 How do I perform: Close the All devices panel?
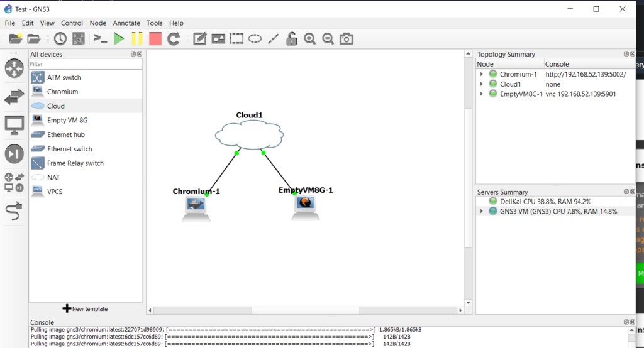tap(140, 54)
